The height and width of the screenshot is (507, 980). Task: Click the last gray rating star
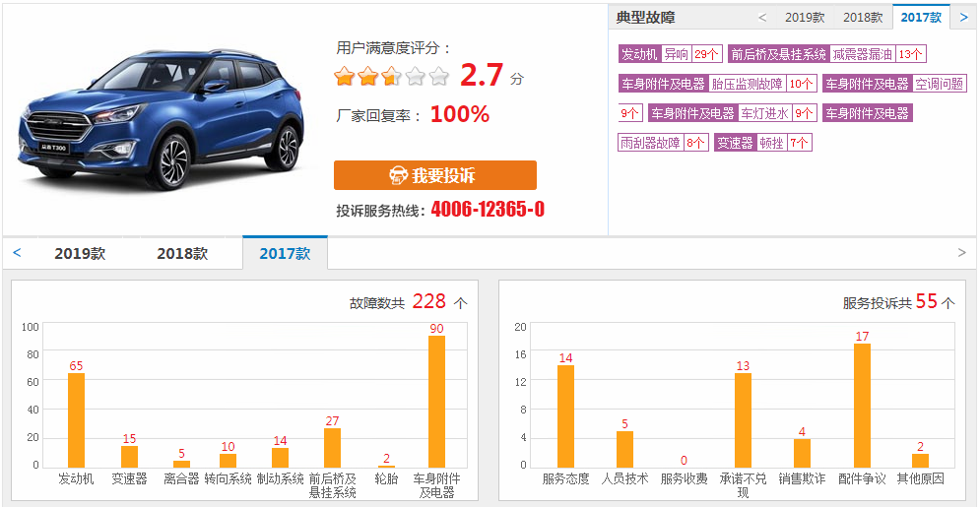[x=438, y=76]
